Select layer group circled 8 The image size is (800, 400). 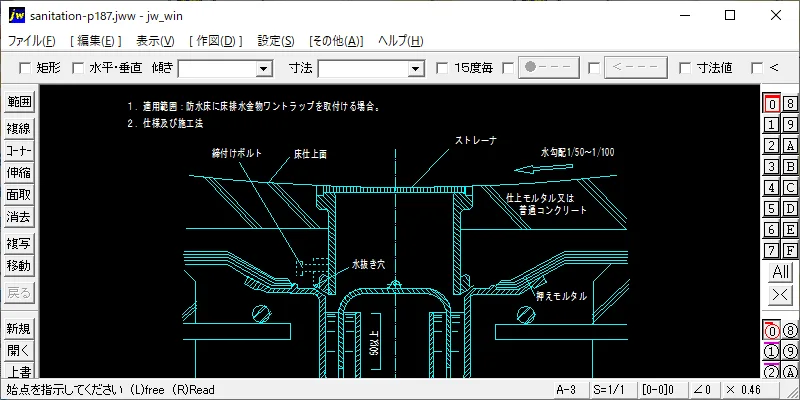coord(790,331)
